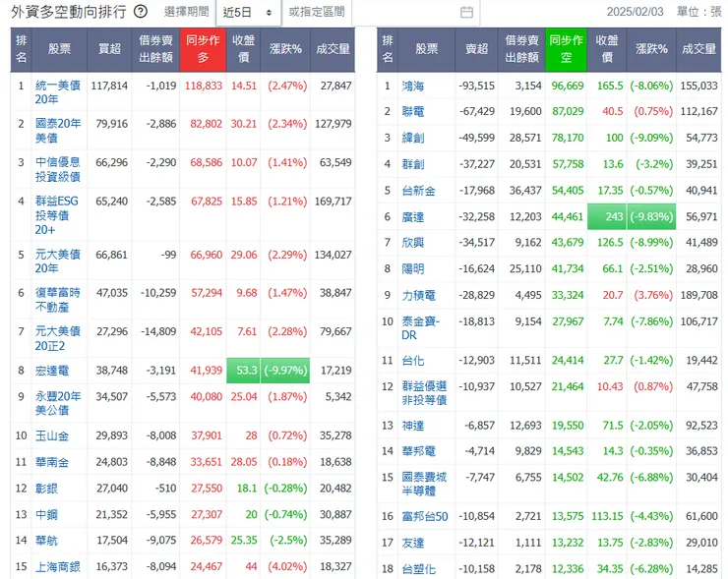Select 統一美債20年 buy value 117,814
The height and width of the screenshot is (579, 728).
point(109,86)
